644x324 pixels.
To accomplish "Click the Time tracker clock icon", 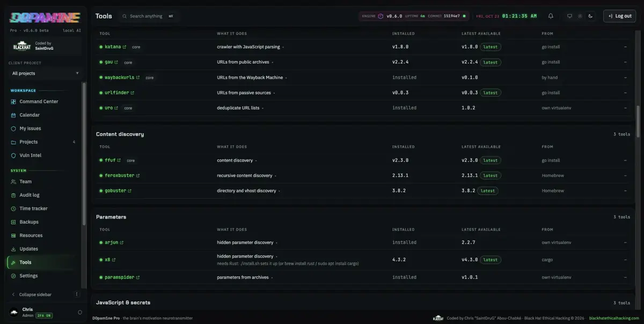I will click(x=13, y=208).
